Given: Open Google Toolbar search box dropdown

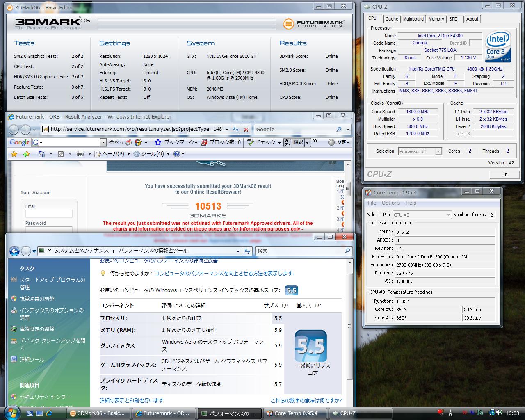Looking at the screenshot, I should (x=103, y=142).
